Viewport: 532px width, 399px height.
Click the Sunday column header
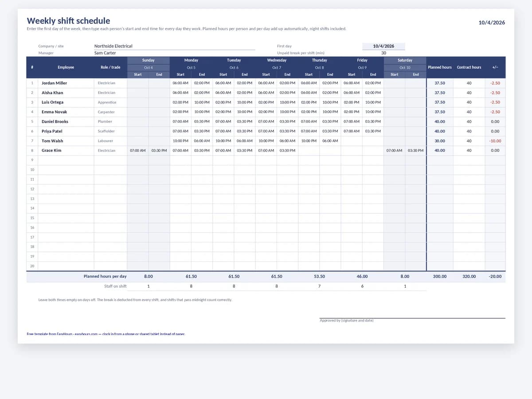149,60
